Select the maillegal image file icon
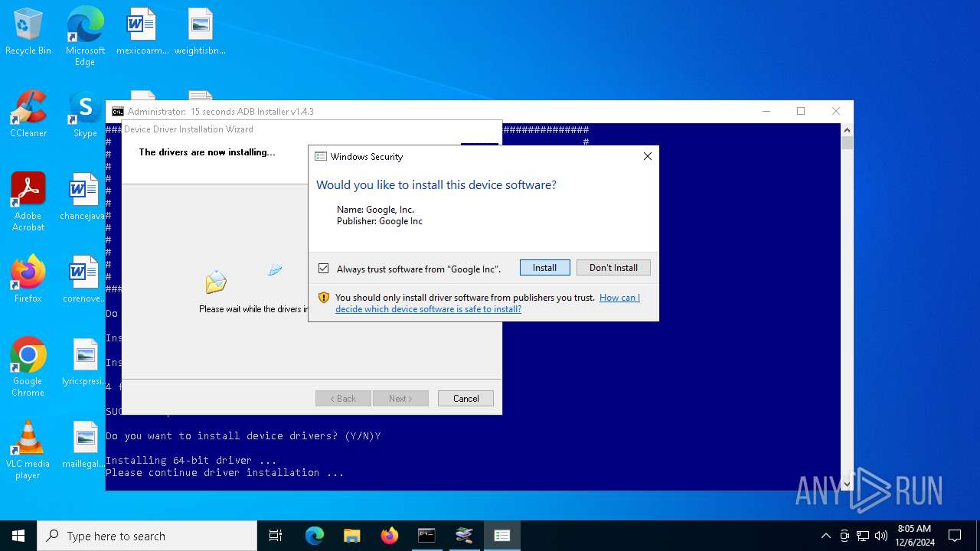980x551 pixels. coord(83,445)
